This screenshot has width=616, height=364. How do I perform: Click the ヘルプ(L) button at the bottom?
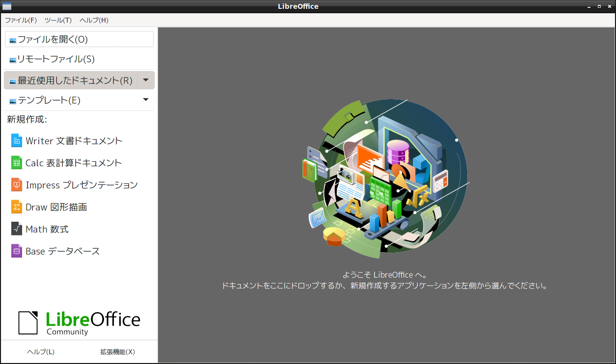click(x=41, y=352)
